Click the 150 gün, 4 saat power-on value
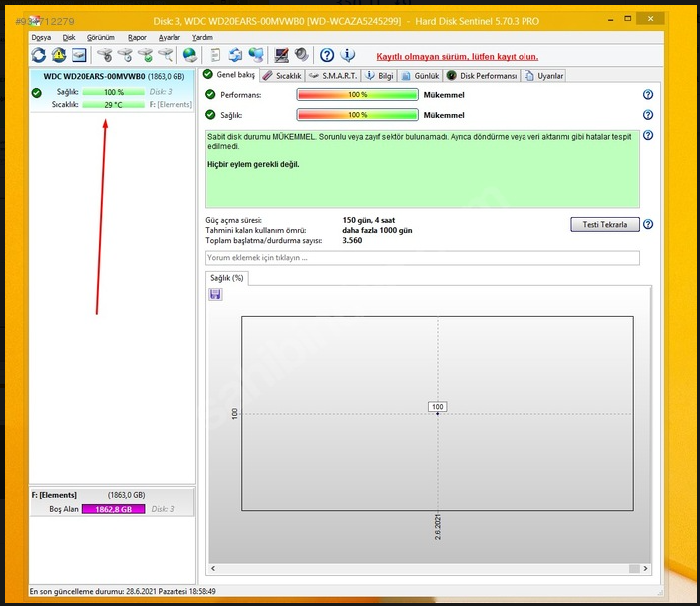 369,220
